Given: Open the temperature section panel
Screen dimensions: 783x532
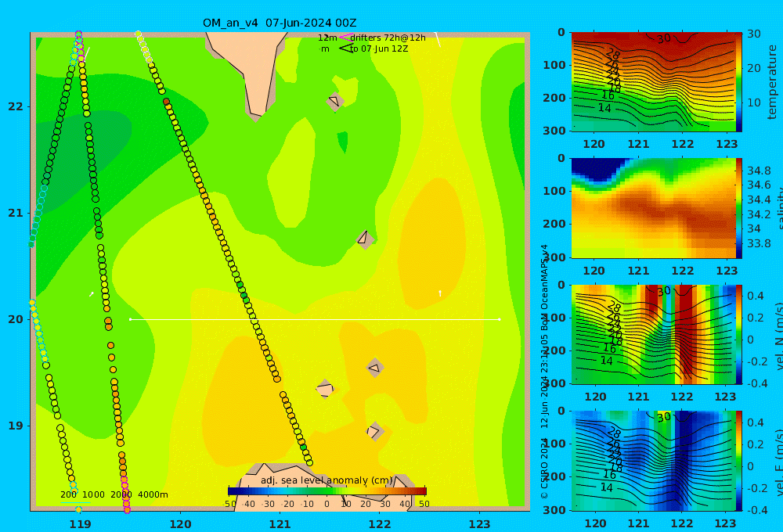Looking at the screenshot, I should [x=654, y=82].
